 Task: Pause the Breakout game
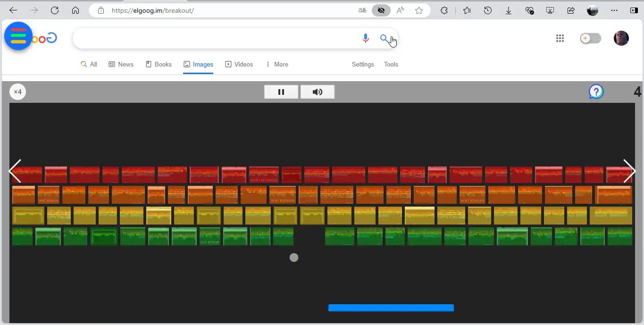pyautogui.click(x=281, y=92)
